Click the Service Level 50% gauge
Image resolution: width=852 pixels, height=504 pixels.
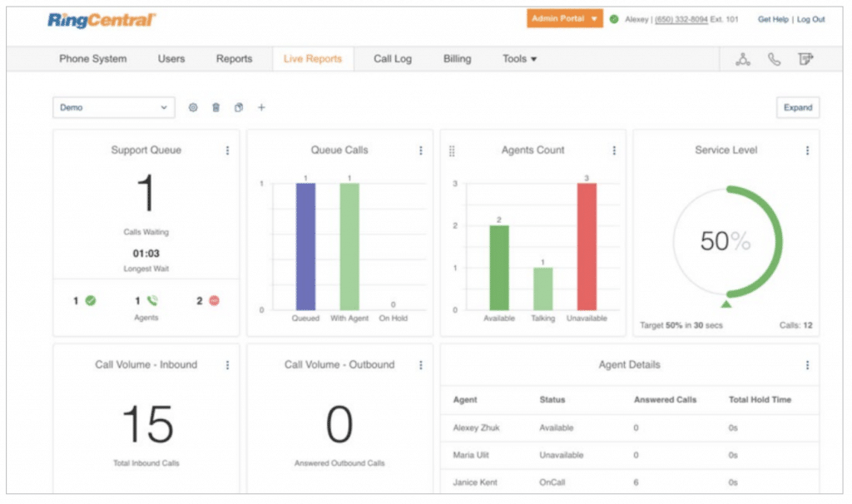pyautogui.click(x=726, y=241)
